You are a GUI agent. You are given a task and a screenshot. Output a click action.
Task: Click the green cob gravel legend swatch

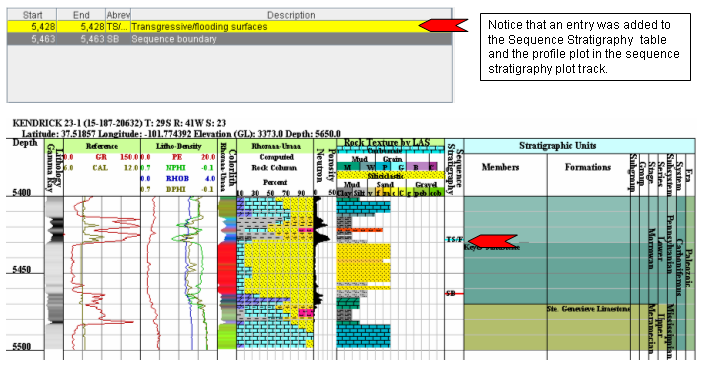[436, 193]
